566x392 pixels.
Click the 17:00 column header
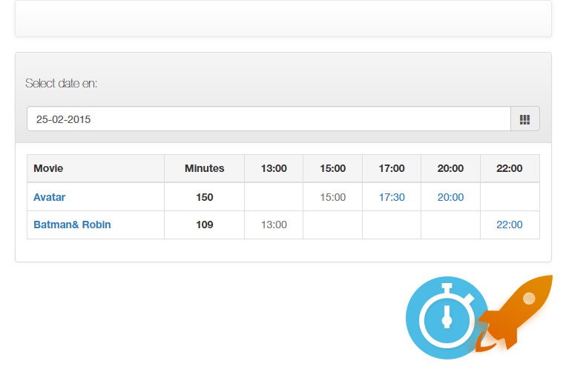click(392, 168)
